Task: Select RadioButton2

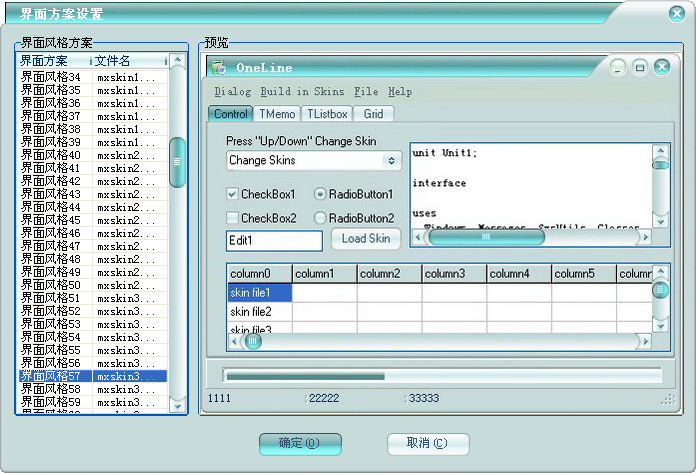Action: point(321,218)
